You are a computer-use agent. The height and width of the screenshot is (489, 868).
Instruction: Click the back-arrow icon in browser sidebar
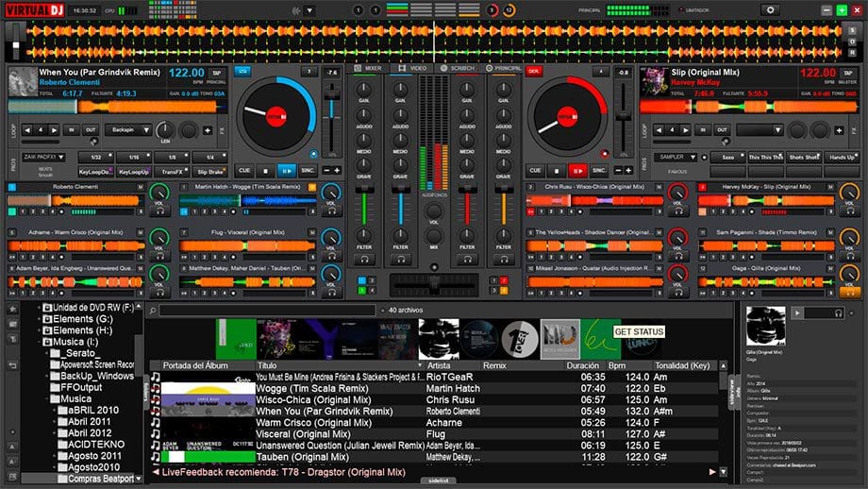point(12,365)
